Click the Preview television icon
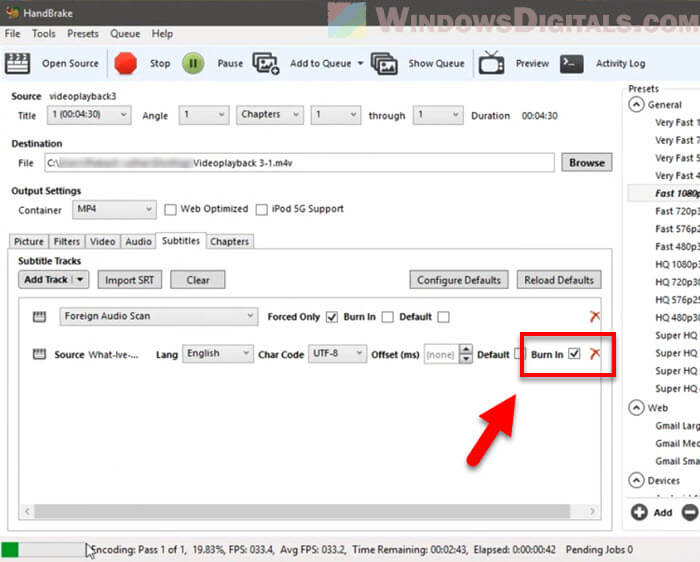The width and height of the screenshot is (700, 562). click(491, 62)
